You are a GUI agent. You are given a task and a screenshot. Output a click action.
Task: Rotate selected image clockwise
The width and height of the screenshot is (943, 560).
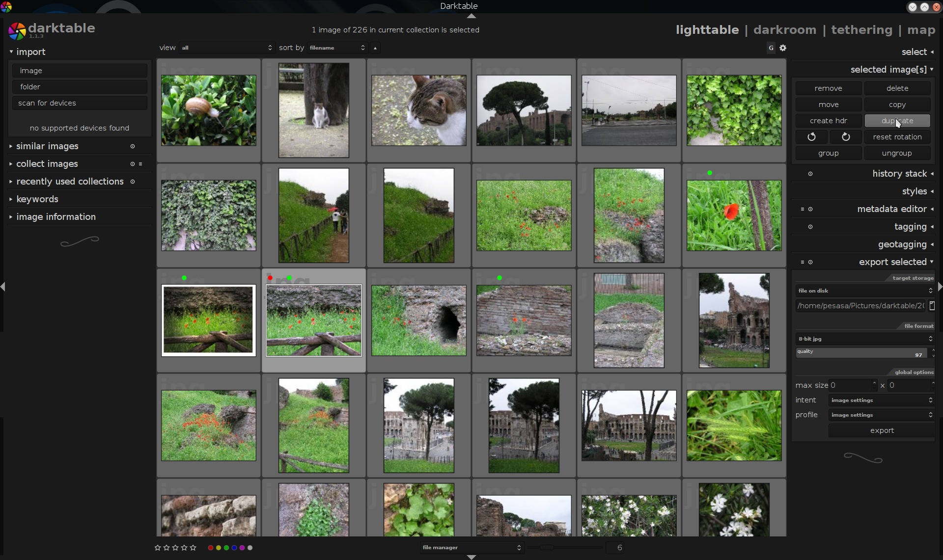(845, 137)
